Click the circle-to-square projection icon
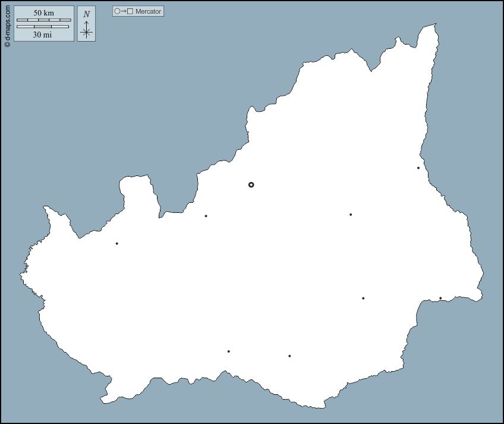This screenshot has height=424, width=504. (x=124, y=11)
